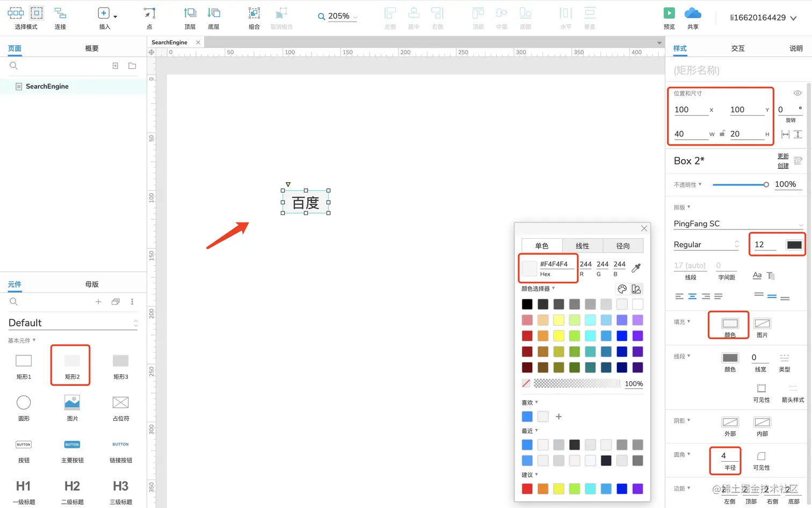This screenshot has height=508, width=812.
Task: Switch to contained selection mode icon
Action: tap(37, 13)
